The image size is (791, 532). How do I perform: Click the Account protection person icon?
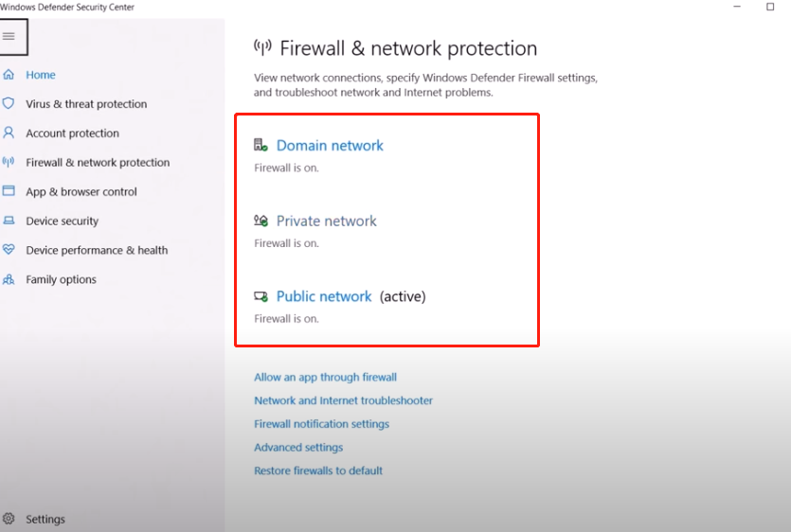pyautogui.click(x=9, y=133)
